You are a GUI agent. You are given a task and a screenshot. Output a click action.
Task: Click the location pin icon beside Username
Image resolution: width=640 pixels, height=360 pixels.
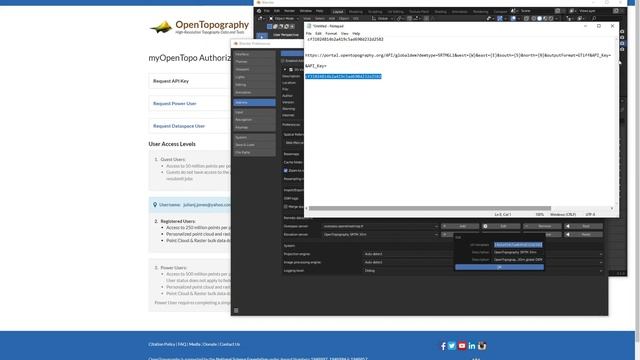pyautogui.click(x=155, y=204)
